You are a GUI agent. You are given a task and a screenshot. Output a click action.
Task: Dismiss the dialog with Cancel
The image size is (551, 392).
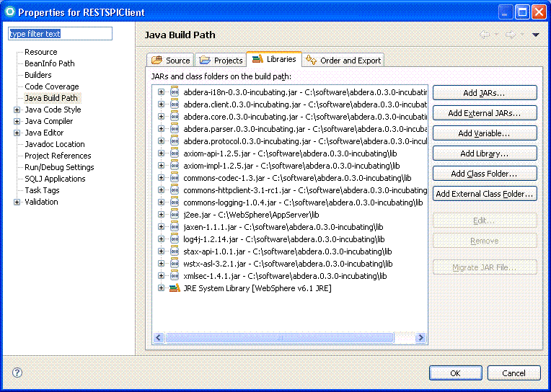(513, 373)
